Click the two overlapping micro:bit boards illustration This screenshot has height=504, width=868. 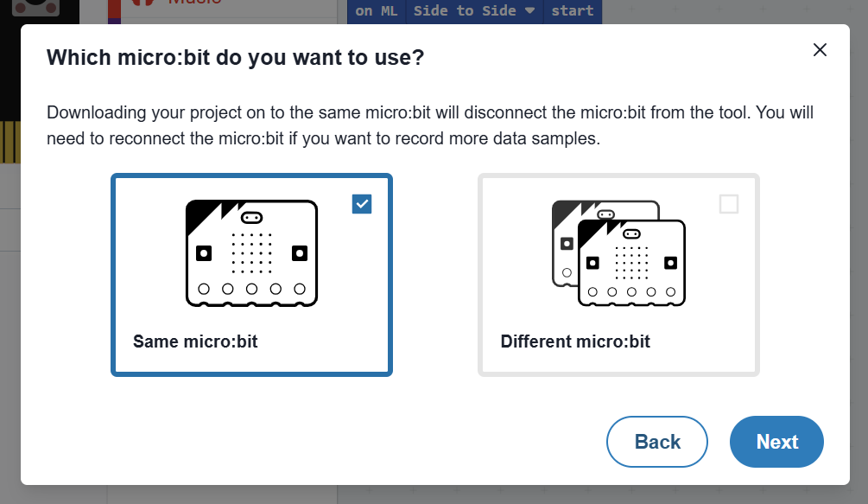618,252
